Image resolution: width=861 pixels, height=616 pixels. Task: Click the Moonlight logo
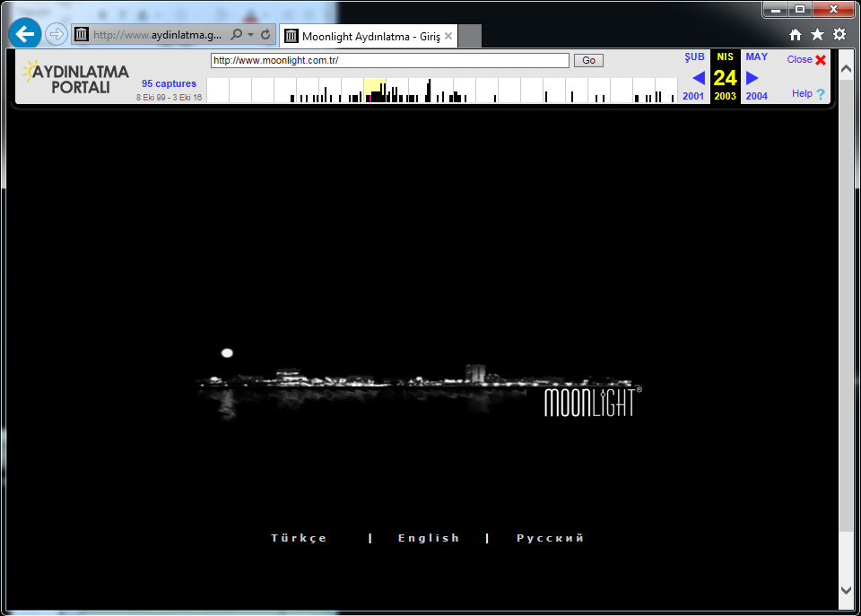[593, 402]
